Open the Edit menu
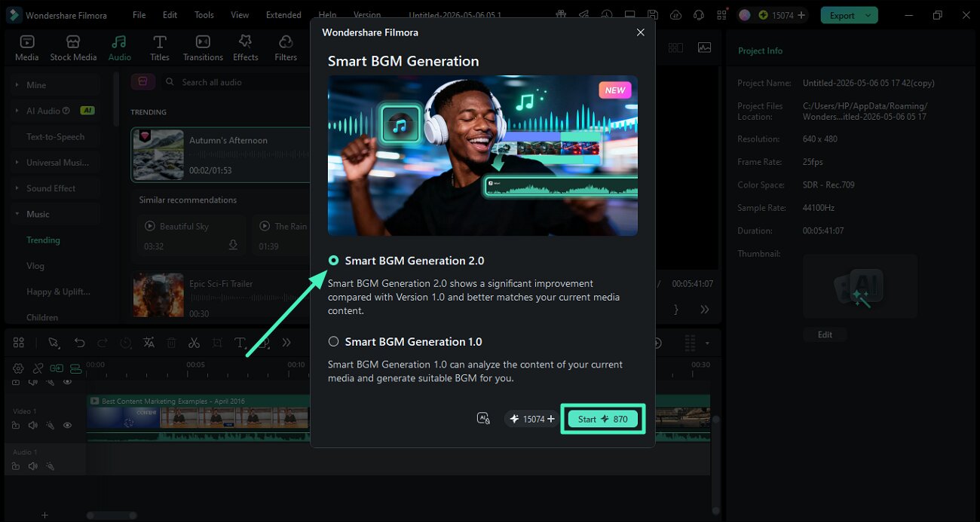980x522 pixels. tap(170, 15)
